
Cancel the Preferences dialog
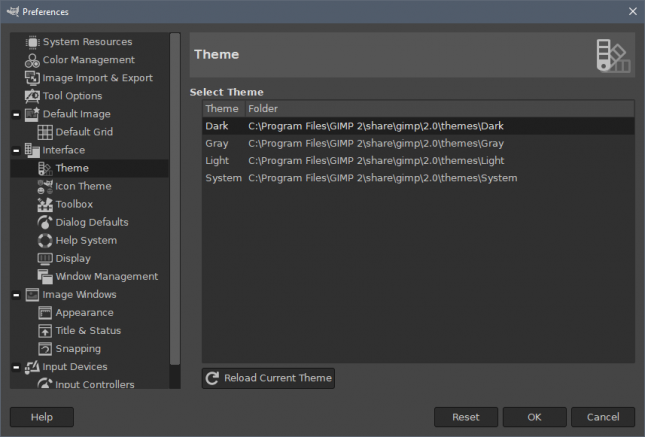603,417
